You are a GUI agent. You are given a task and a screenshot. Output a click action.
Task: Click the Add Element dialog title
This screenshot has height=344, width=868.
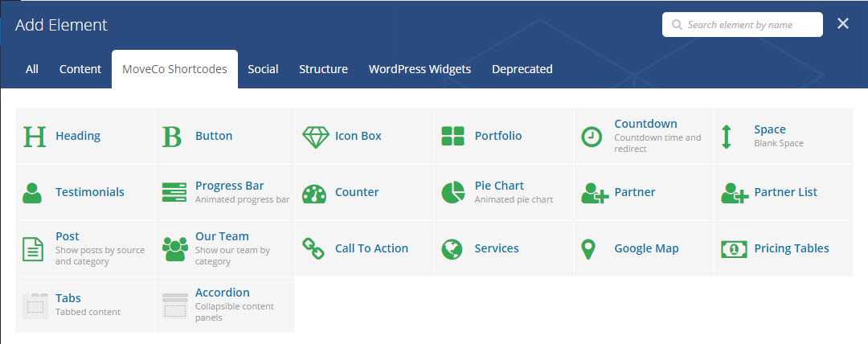point(61,25)
